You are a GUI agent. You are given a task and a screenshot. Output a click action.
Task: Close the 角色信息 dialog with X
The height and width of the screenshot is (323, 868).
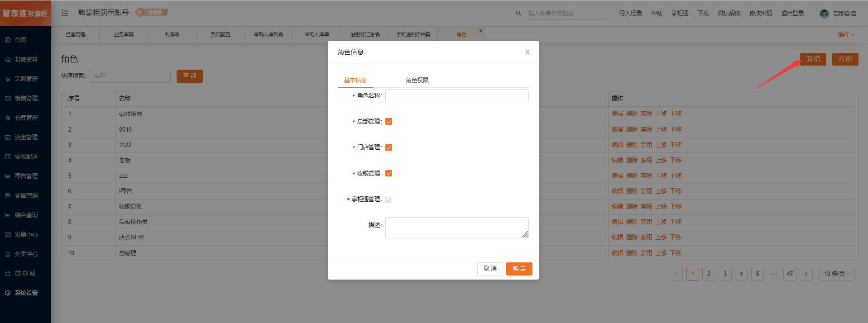coord(528,52)
